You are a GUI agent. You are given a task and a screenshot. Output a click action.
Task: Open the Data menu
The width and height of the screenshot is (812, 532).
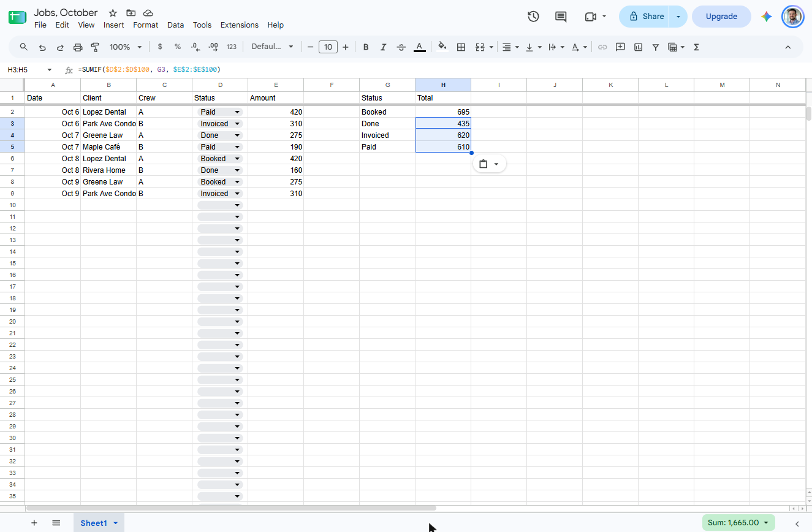tap(176, 25)
